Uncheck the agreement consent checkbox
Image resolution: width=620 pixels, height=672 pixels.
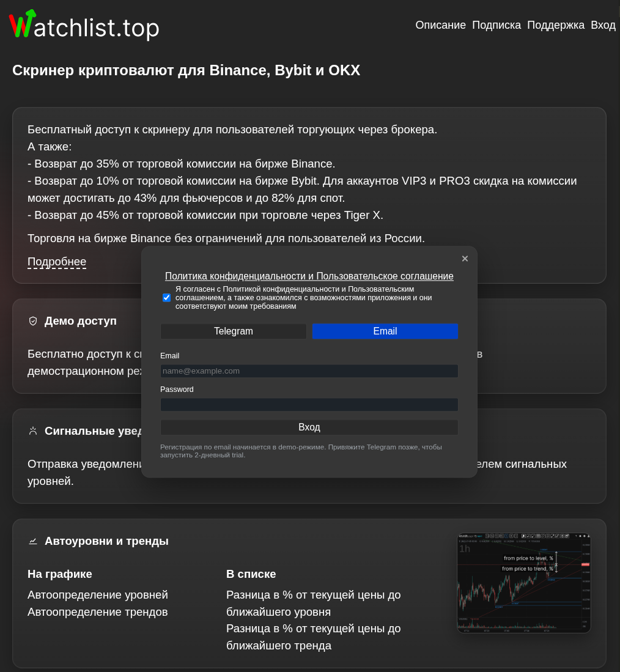tap(166, 298)
